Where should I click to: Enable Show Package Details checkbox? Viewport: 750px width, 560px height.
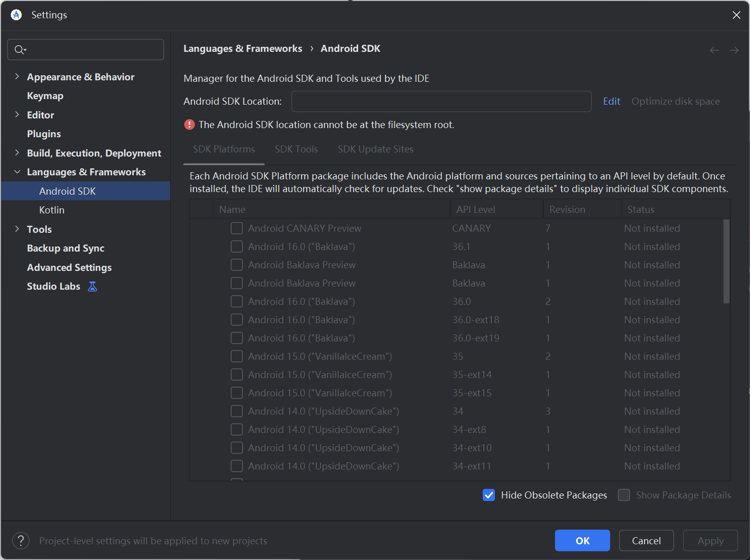624,495
